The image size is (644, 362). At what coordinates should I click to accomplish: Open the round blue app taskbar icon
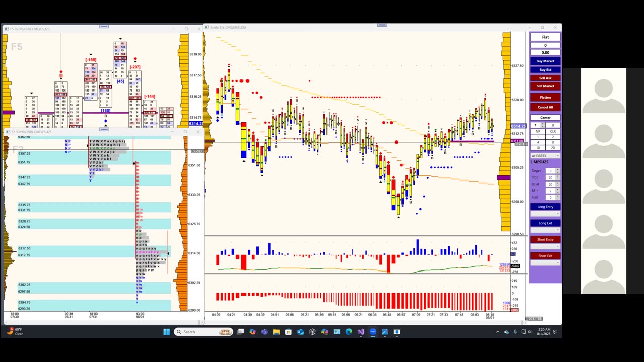click(x=373, y=332)
